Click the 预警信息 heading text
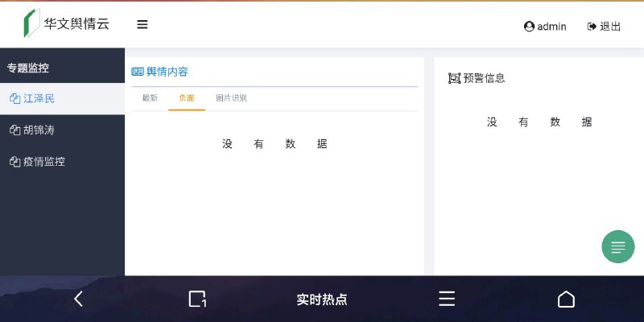This screenshot has width=644, height=322. click(x=485, y=78)
